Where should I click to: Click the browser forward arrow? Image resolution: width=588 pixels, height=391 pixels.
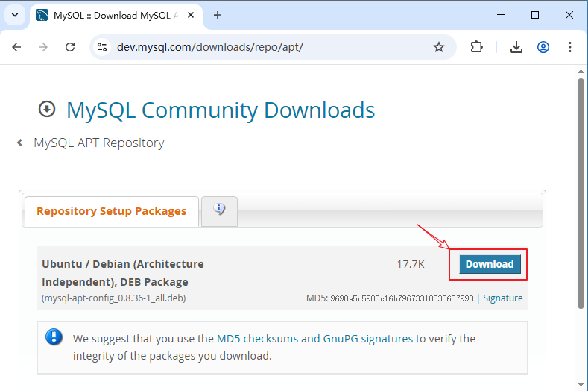point(43,47)
